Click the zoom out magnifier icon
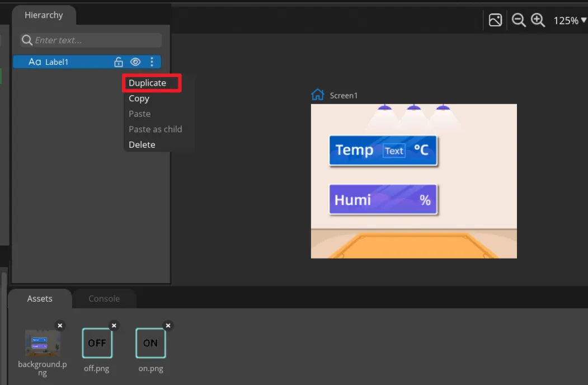This screenshot has width=588, height=385. click(x=519, y=20)
